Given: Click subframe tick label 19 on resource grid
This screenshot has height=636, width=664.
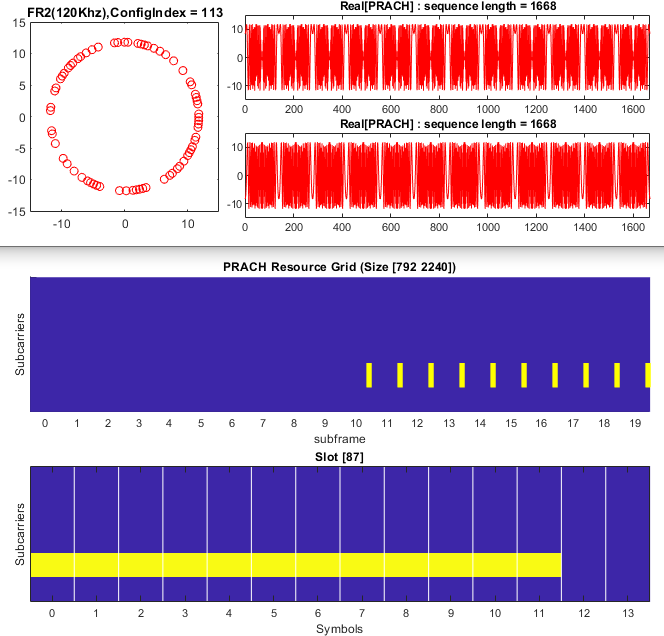Looking at the screenshot, I should [634, 424].
